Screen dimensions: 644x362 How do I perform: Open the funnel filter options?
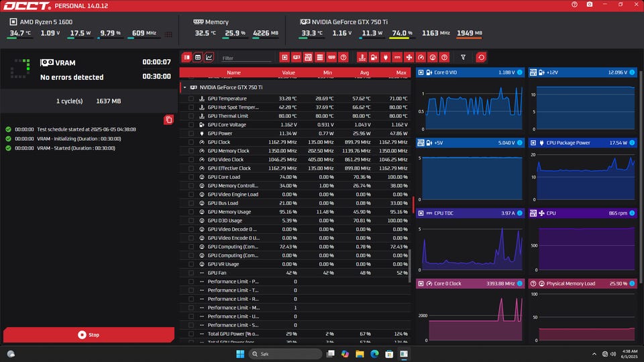click(464, 58)
